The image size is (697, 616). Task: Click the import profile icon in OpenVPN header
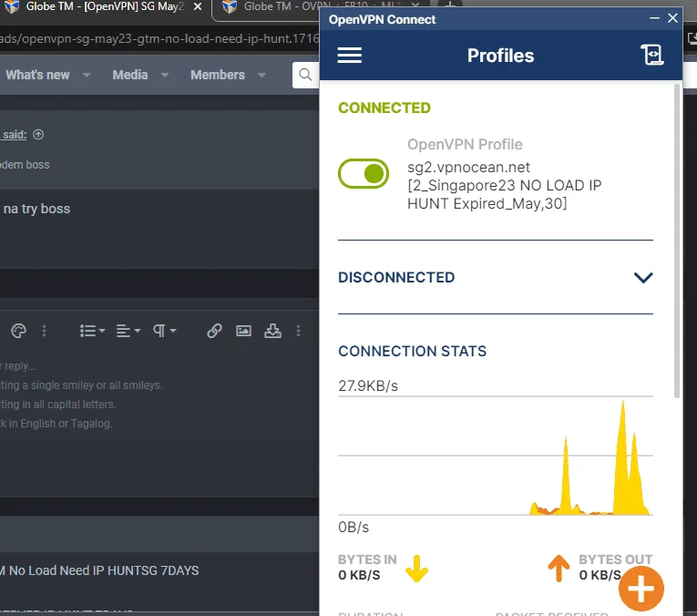pyautogui.click(x=652, y=55)
